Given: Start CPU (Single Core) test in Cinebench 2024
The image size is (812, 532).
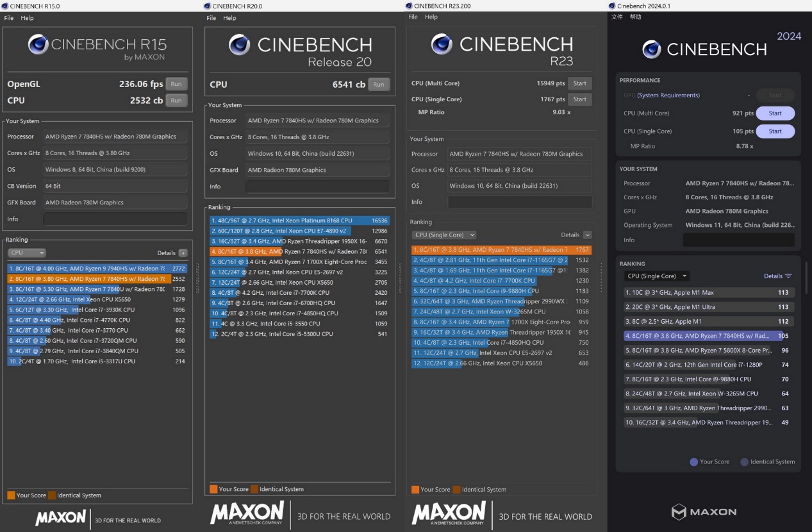Looking at the screenshot, I should [x=775, y=131].
